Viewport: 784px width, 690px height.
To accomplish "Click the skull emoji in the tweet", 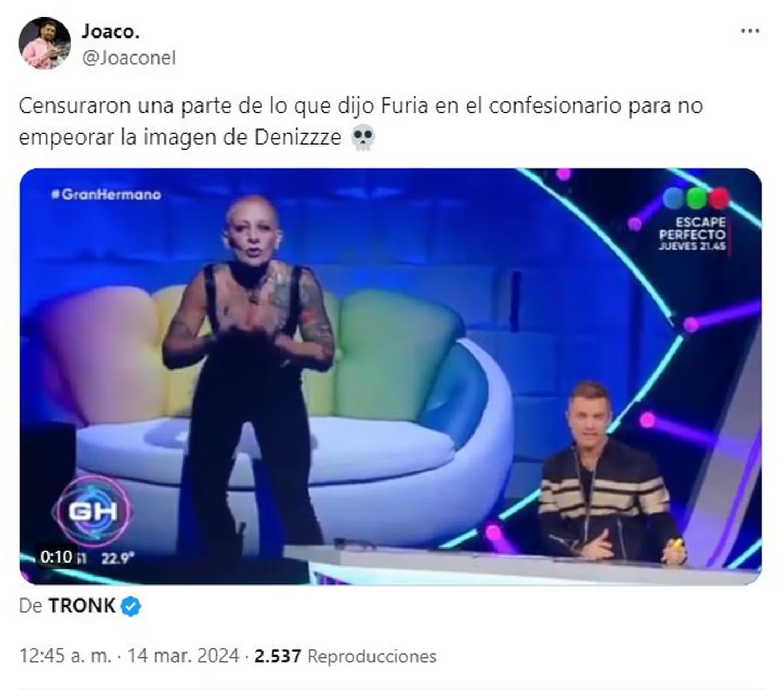I will pos(363,138).
